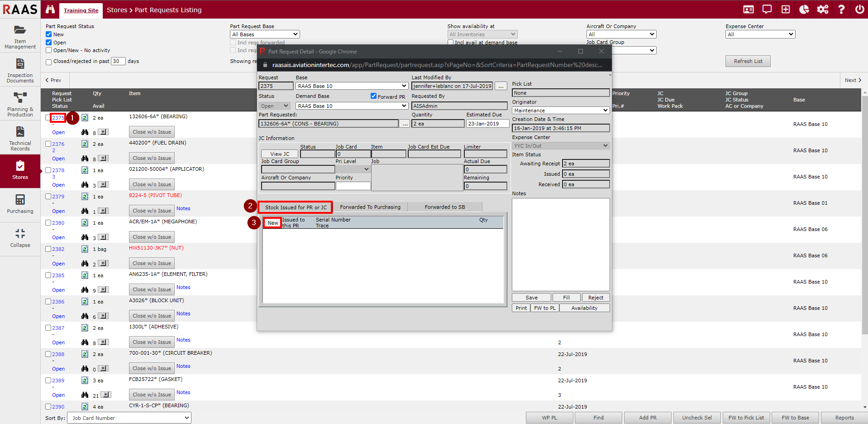Open the Stores module in sidebar

[x=20, y=170]
